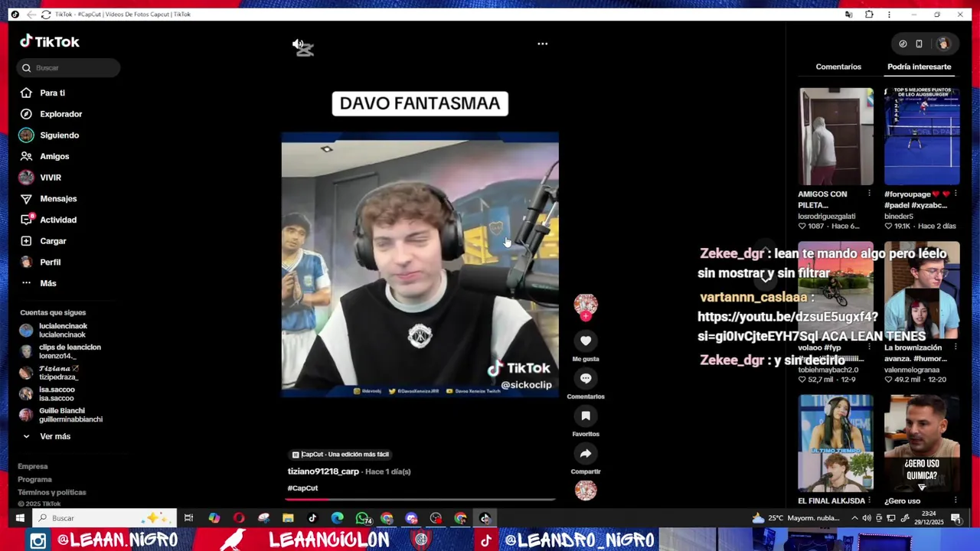
Task: Open profile avatar menu top right
Action: 943,44
